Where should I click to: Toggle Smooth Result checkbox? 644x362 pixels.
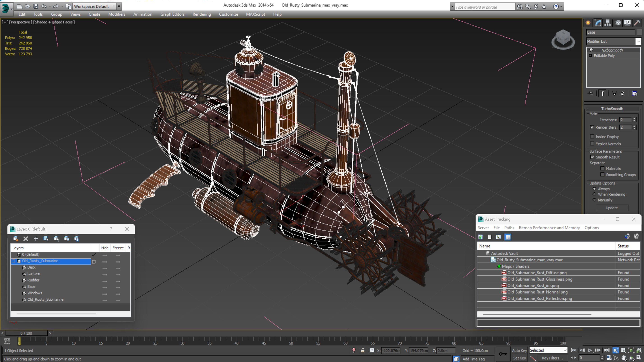point(592,157)
